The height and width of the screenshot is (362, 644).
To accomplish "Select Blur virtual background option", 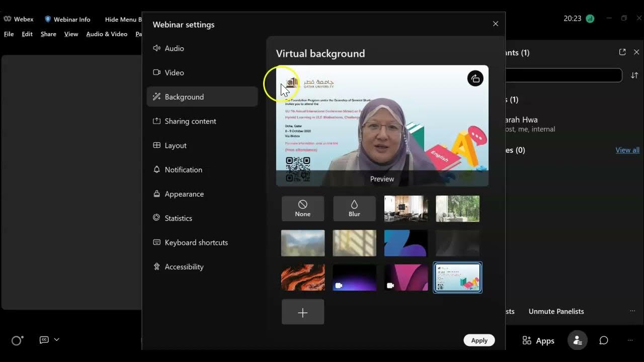I will pos(354,209).
